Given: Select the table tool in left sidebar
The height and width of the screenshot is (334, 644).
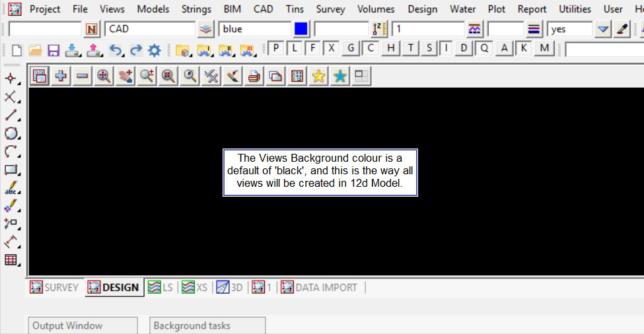Looking at the screenshot, I should pos(11,259).
